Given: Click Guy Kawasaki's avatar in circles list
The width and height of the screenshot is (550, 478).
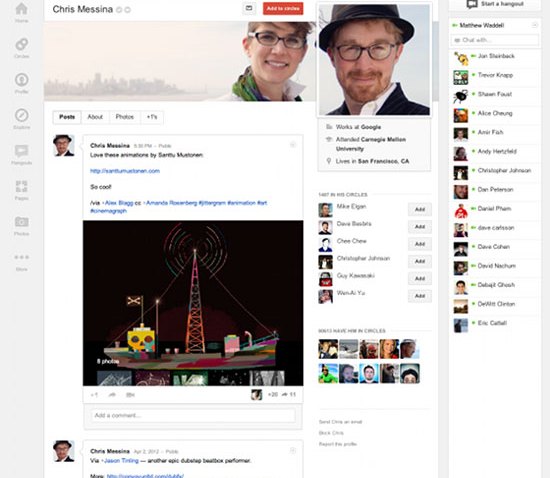Looking at the screenshot, I should click(x=326, y=279).
